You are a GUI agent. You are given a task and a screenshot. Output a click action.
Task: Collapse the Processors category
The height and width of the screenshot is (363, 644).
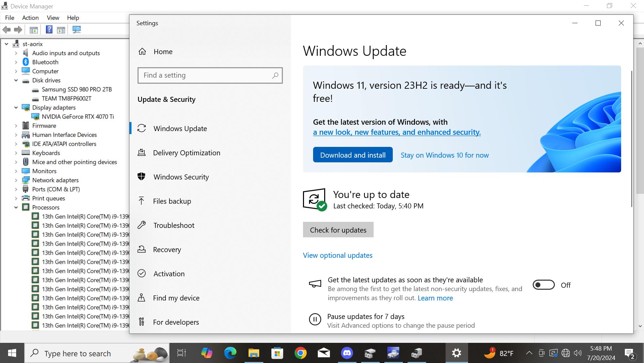(x=16, y=207)
